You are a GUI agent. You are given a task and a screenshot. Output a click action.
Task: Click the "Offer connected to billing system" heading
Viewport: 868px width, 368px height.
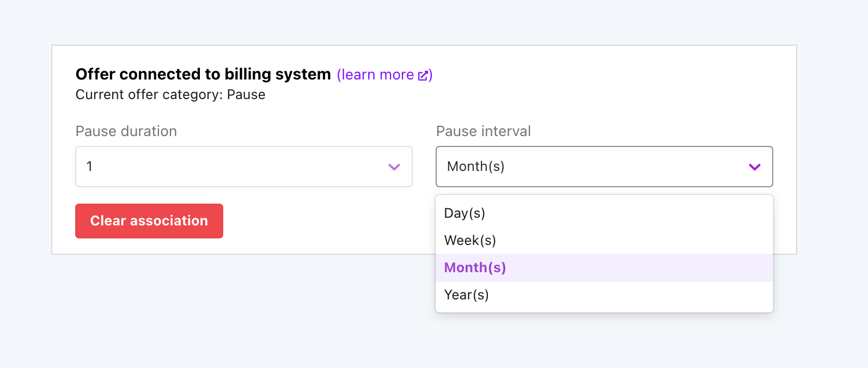[203, 74]
